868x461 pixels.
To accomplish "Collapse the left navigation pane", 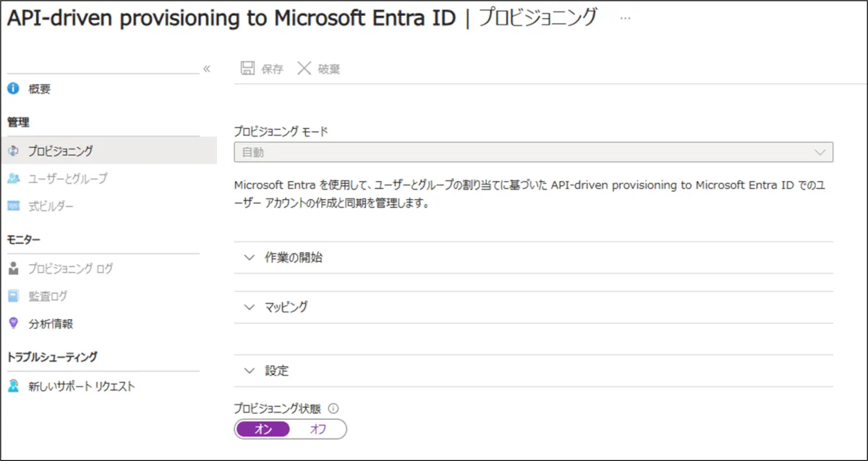I will tap(206, 69).
